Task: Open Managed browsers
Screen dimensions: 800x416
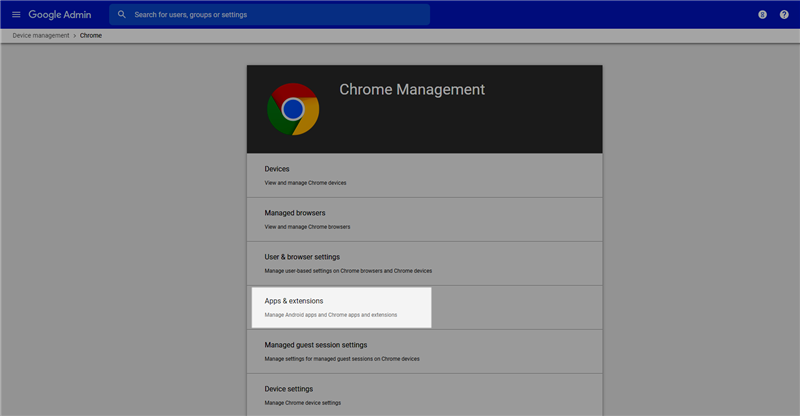Action: [x=424, y=219]
